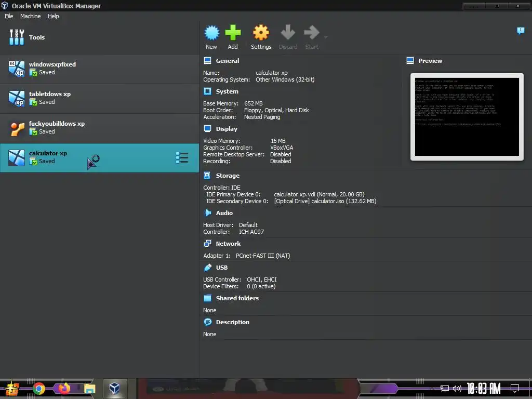The image size is (532, 399).
Task: Click the OHCI, EHCI USB controller value
Action: tap(262, 280)
